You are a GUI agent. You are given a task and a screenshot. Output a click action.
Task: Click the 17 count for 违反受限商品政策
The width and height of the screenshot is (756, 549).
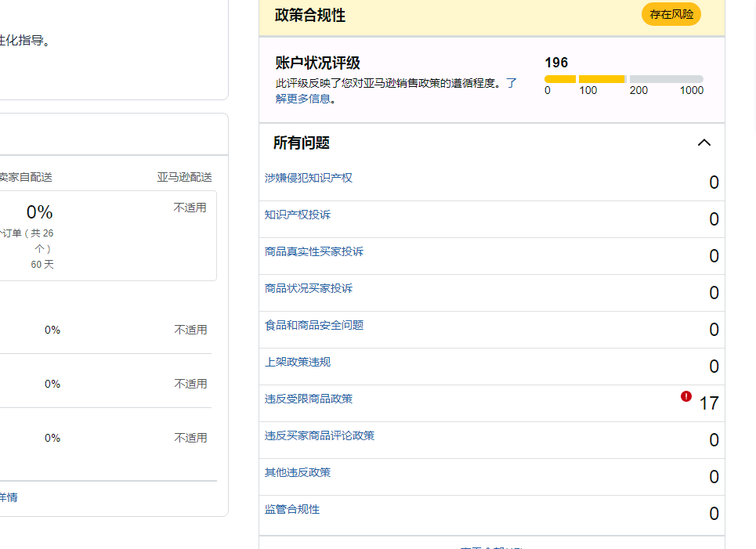point(709,403)
